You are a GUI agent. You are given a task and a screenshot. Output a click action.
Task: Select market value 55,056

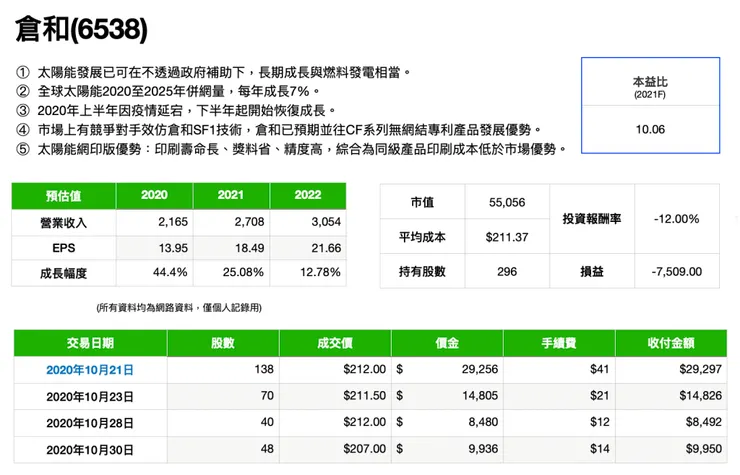507,202
